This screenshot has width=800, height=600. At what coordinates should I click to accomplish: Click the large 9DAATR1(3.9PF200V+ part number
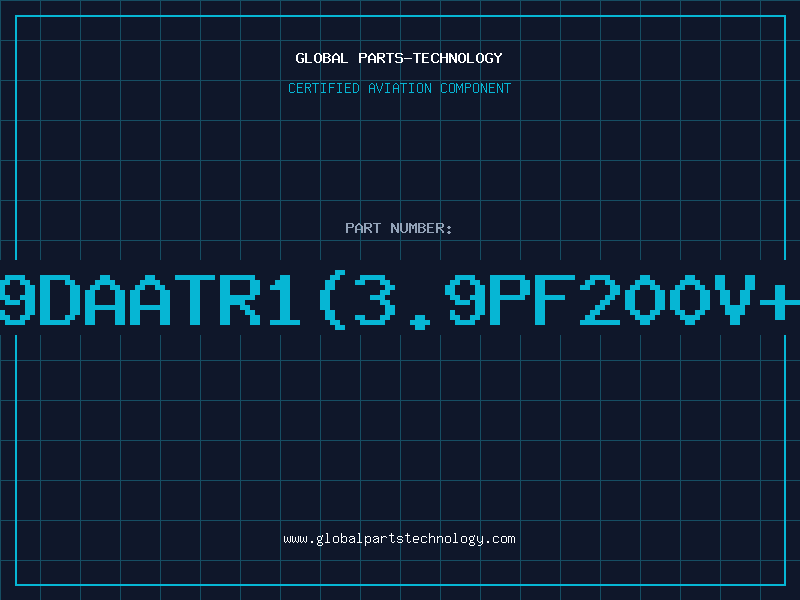[400, 301]
